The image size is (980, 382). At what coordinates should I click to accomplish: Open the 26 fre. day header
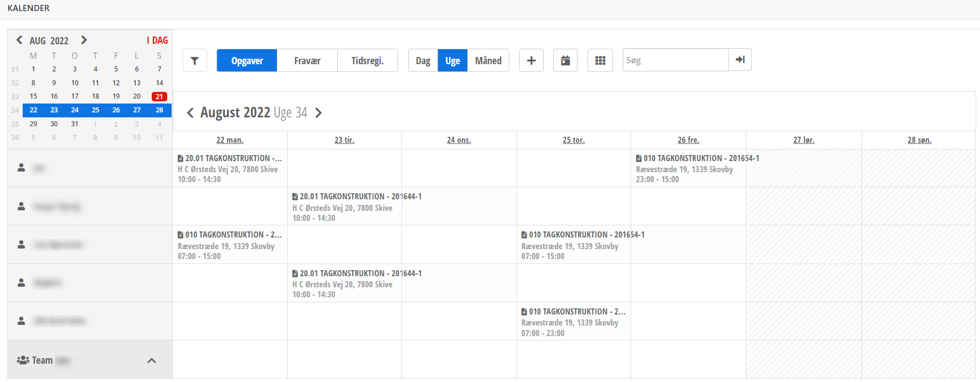[x=688, y=140]
